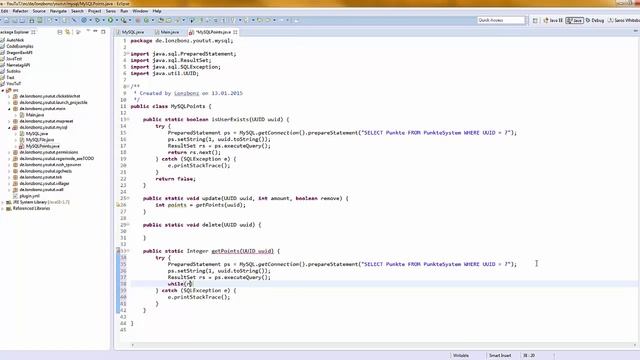
Task: Click warning marker on line 26 gutter
Action: (118, 205)
